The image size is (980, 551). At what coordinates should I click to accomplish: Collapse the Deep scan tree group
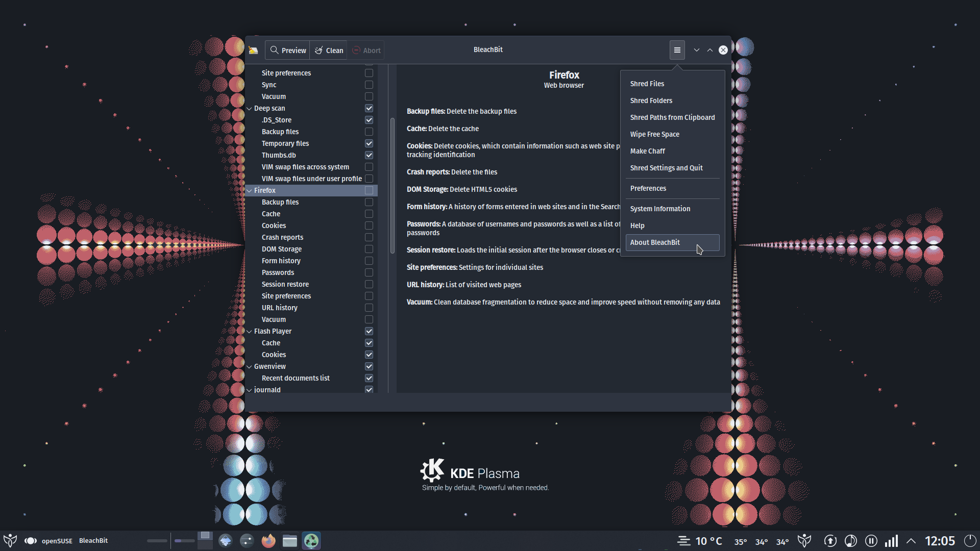tap(250, 109)
